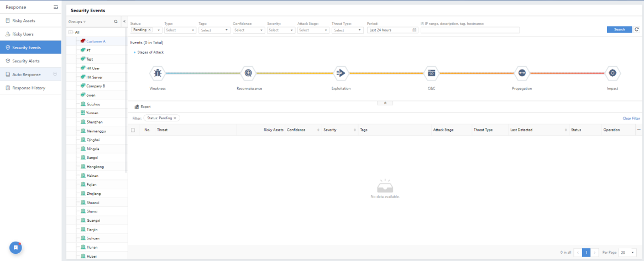The height and width of the screenshot is (261, 644).
Task: Search groups magnifier icon
Action: 116,22
